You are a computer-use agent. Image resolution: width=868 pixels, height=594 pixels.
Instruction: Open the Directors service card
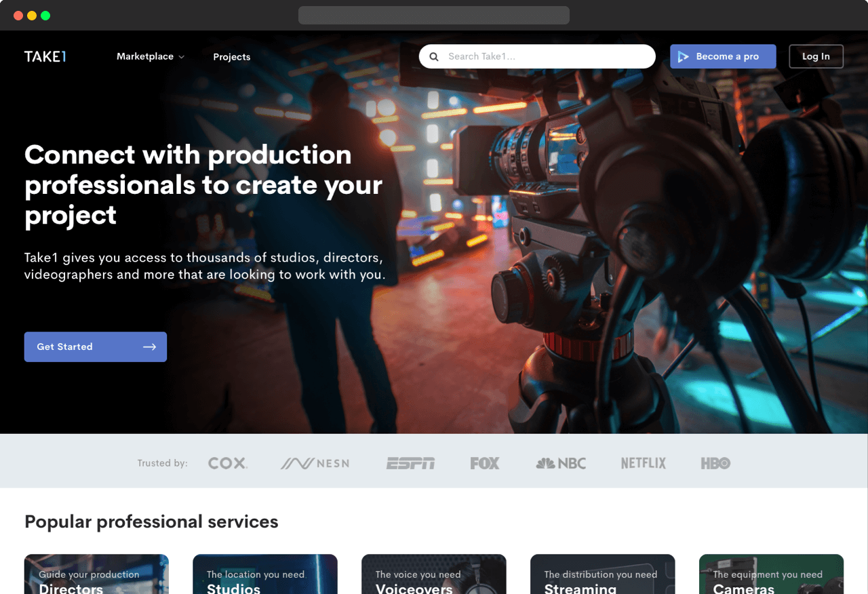[x=96, y=575]
